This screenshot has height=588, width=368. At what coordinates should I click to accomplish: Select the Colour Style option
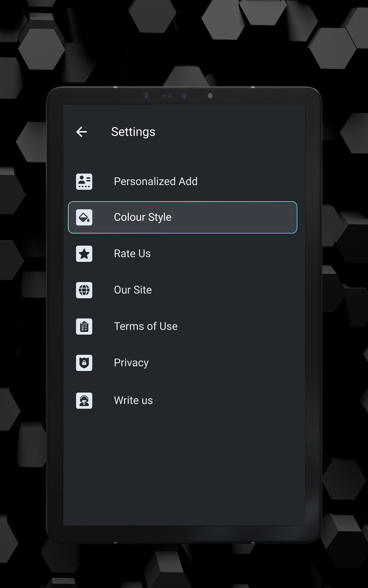tap(183, 217)
